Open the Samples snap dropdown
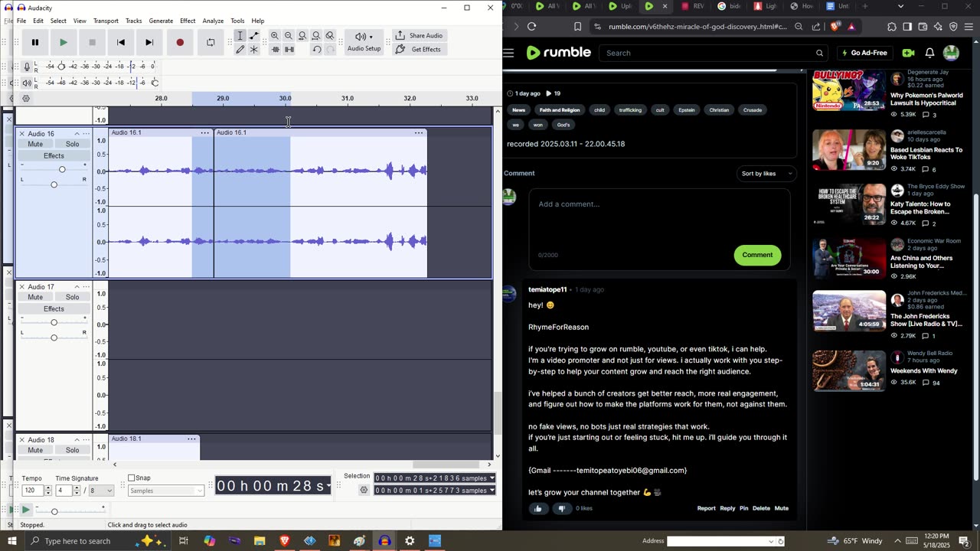The image size is (980, 551). [165, 491]
